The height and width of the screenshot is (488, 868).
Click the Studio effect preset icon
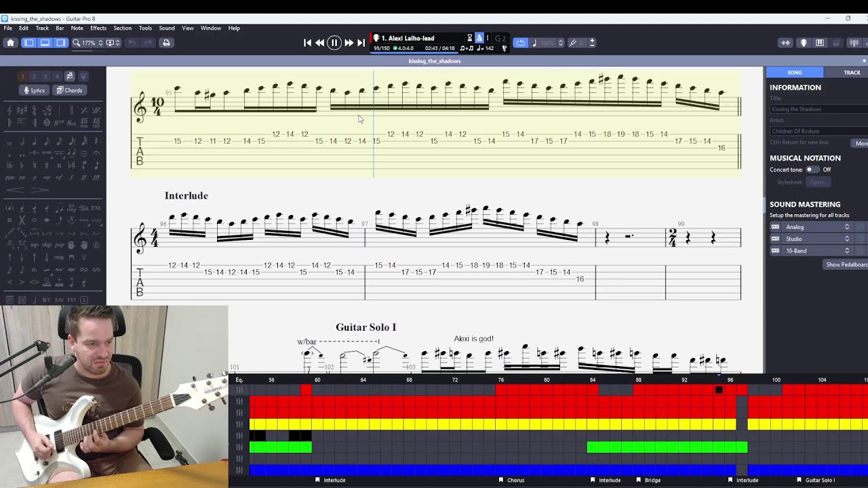pos(775,239)
